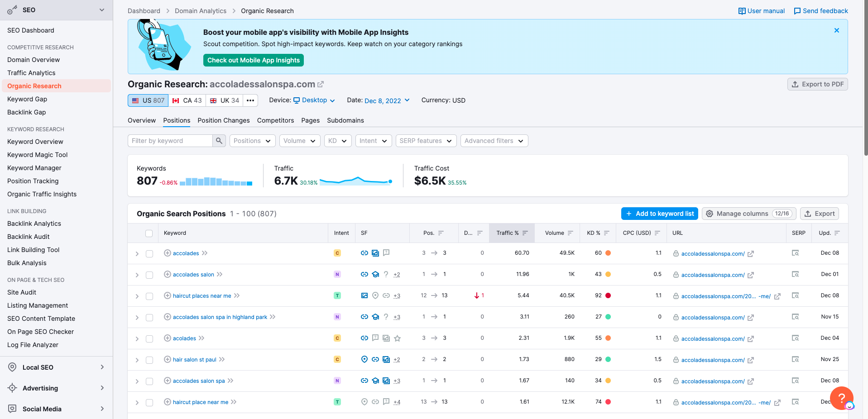Check the select-all checkbox in table header
This screenshot has height=419, width=868.
(149, 233)
